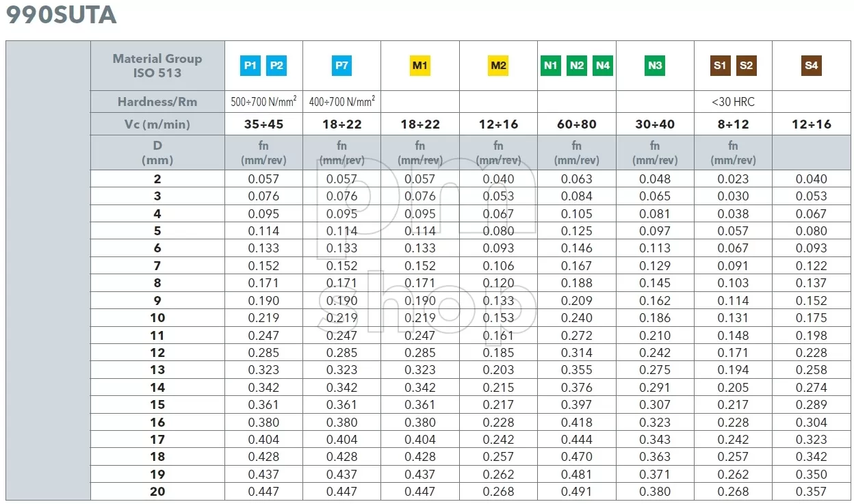Click the green N2 material badge
Screen dimensions: 854x504
pos(577,66)
